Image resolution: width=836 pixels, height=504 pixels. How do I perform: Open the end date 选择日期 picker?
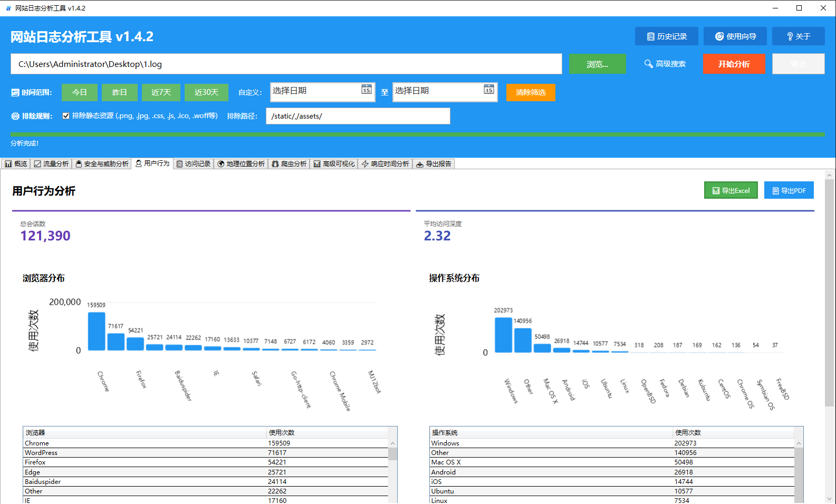coord(437,91)
